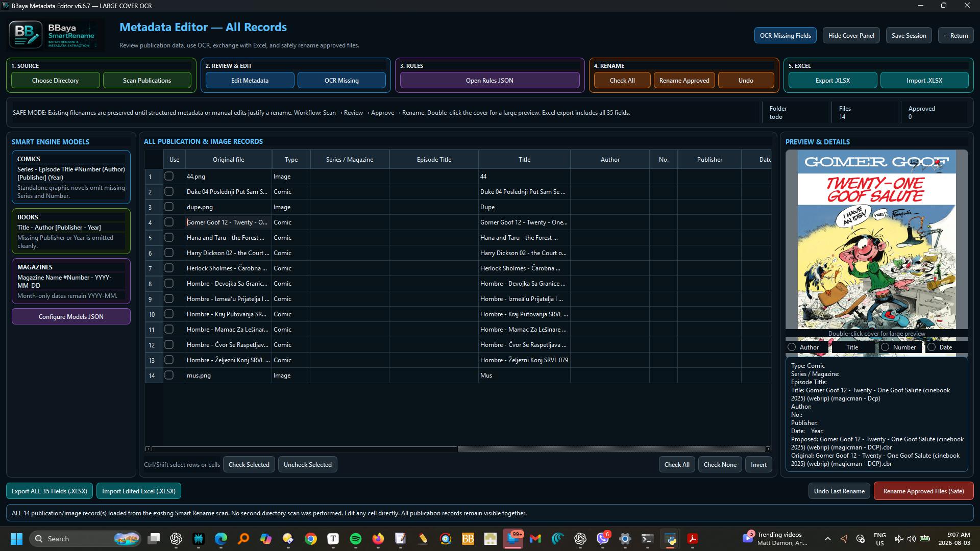
Task: Click Hide Cover Panel button
Action: tap(851, 35)
